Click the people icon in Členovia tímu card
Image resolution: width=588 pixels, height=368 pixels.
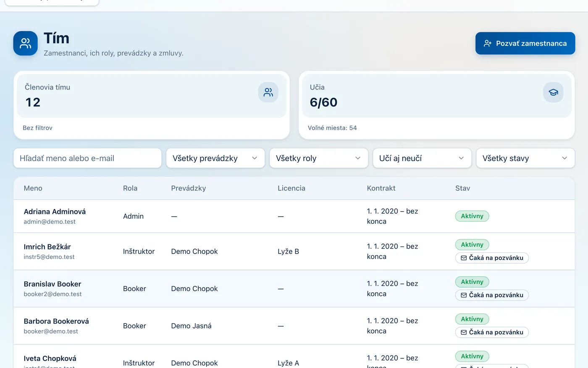click(x=268, y=92)
